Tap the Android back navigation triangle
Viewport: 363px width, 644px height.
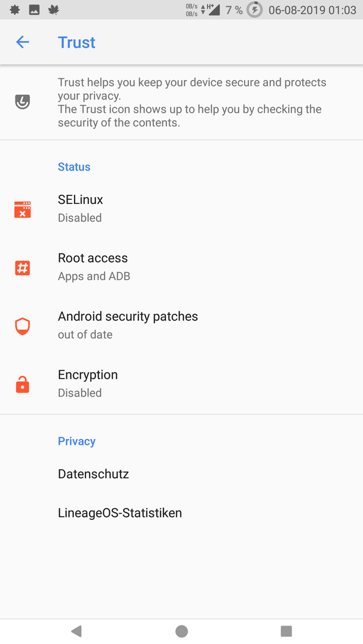[x=76, y=631]
